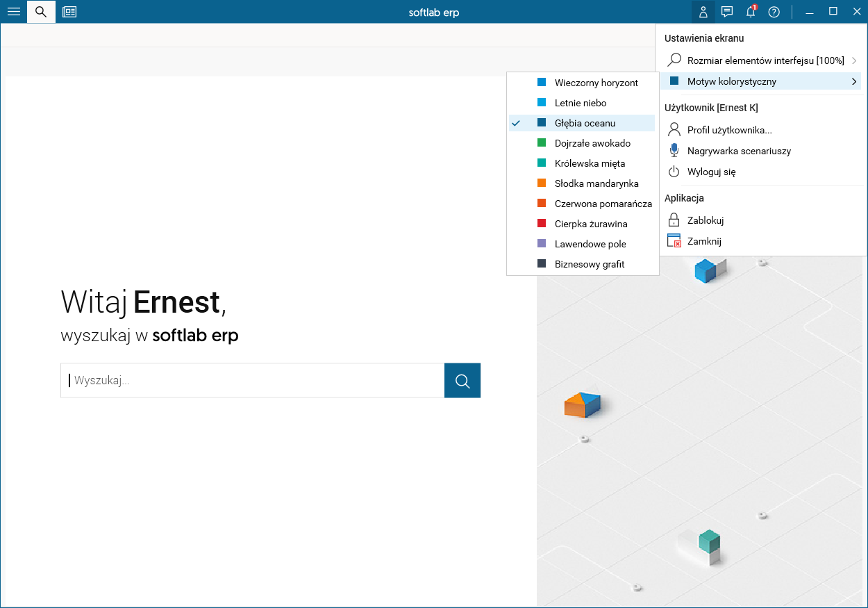
Task: Choose Wyloguj się
Action: click(x=760, y=172)
